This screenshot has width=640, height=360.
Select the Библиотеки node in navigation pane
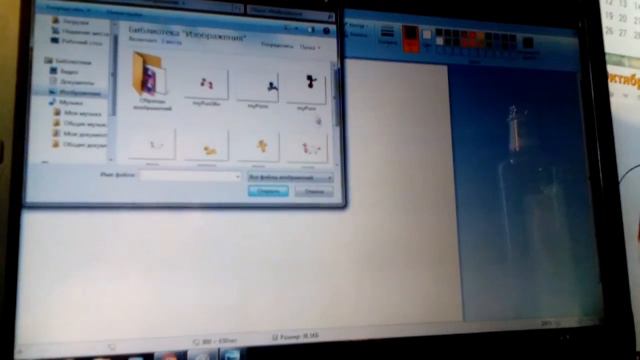click(68, 62)
